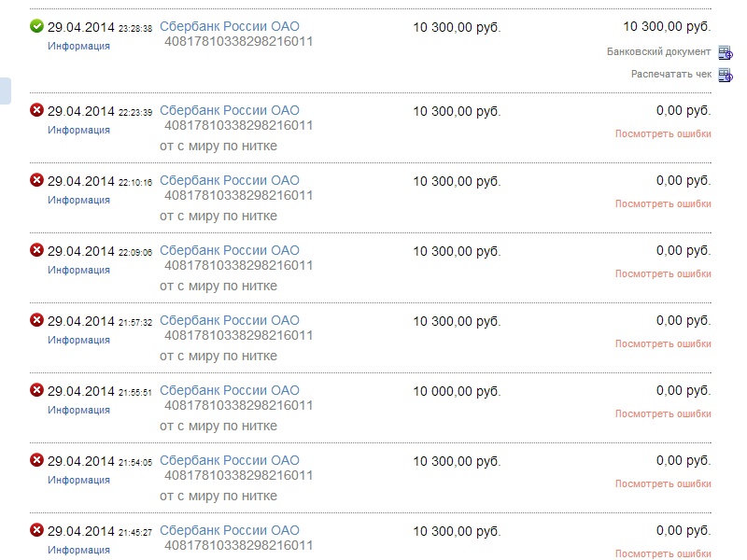747x560 pixels.
Task: Select date 29.04.2014 of the 23:28:38 payment
Action: click(x=81, y=27)
